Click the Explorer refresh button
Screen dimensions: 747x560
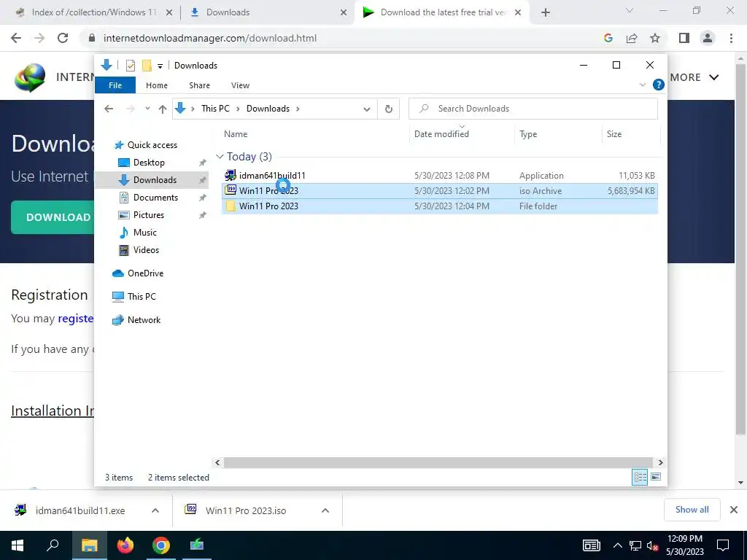click(x=389, y=109)
